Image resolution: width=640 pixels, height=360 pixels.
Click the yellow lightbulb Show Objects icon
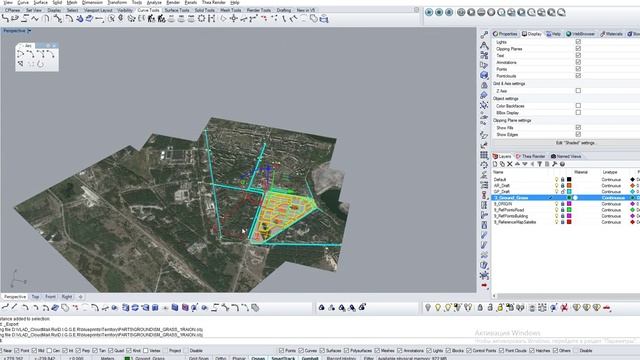pos(438,308)
